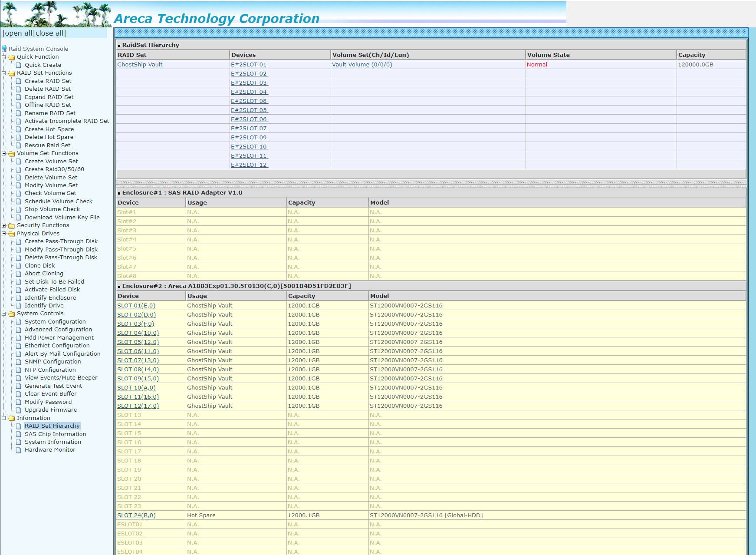Collapse the Quick Function tree node

coord(4,57)
